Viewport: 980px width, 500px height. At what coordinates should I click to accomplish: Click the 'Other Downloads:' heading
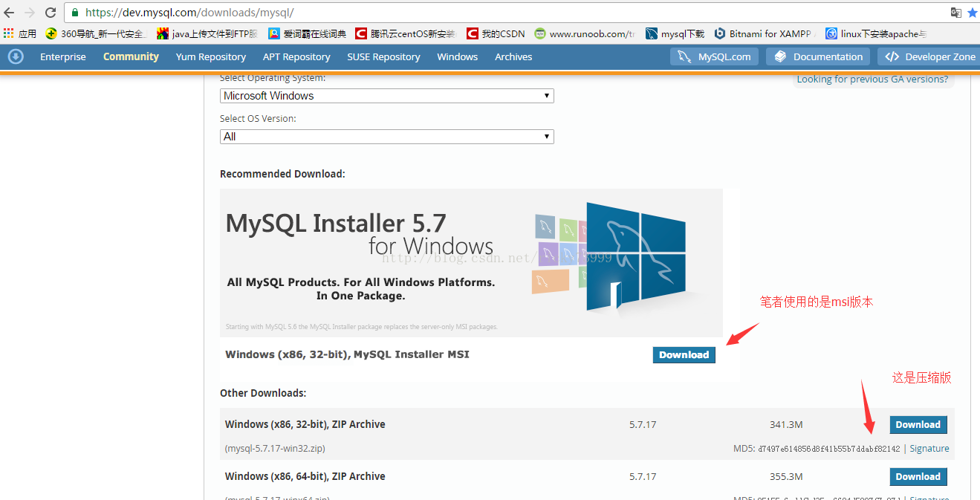pos(263,393)
